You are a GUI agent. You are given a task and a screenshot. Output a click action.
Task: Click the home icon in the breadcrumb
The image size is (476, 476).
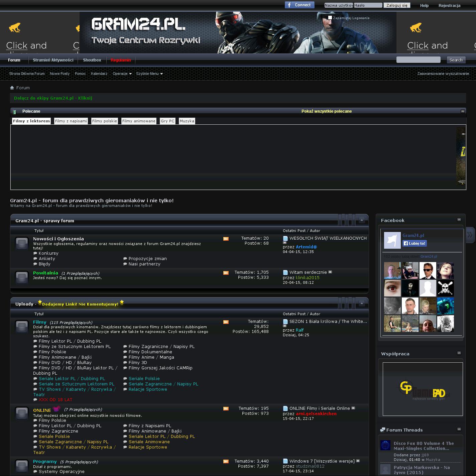pos(12,88)
